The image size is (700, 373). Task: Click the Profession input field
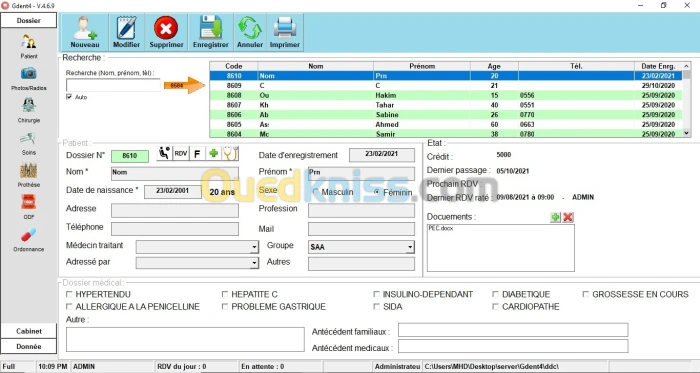tap(361, 211)
